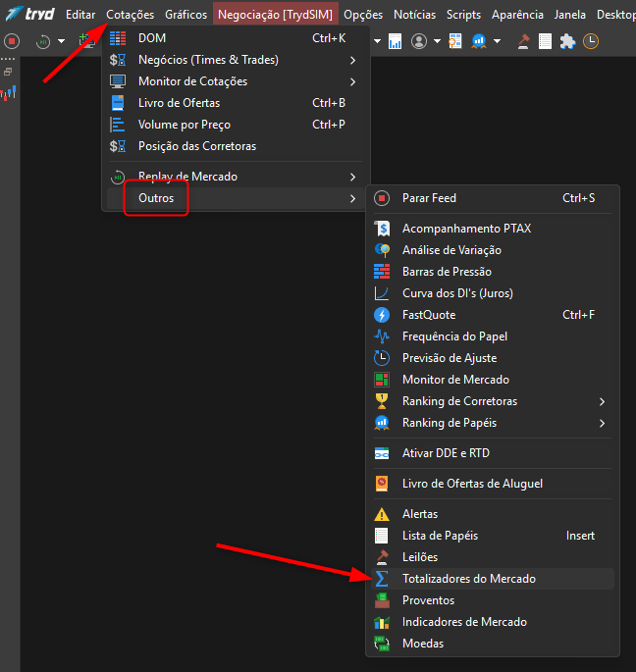Viewport: 636px width, 672px height.
Task: Click the auction gavel toolbar icon
Action: point(523,41)
